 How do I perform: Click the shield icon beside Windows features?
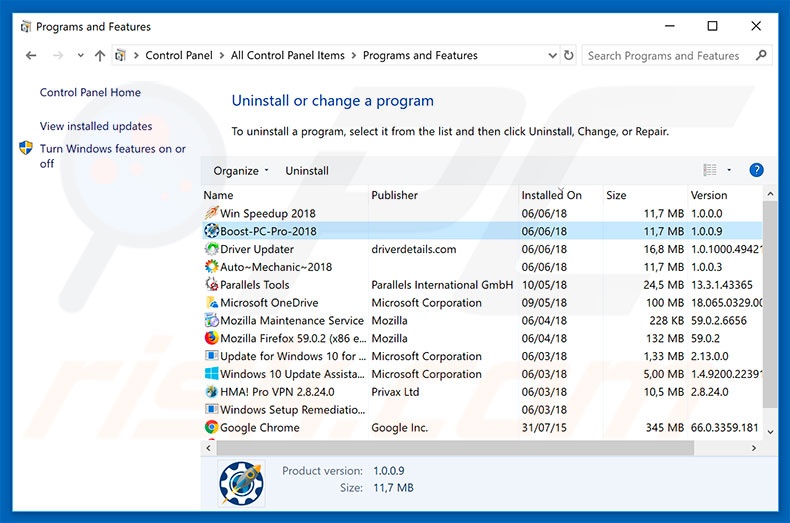coord(26,148)
